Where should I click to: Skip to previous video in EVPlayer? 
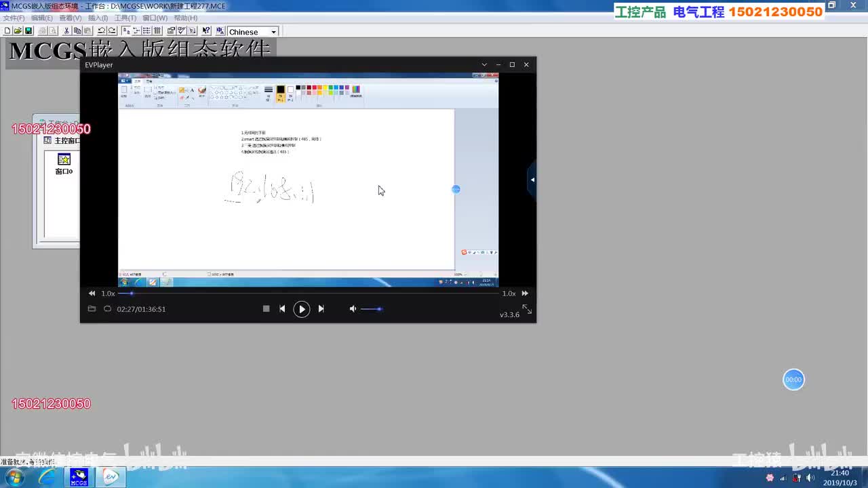[282, 309]
